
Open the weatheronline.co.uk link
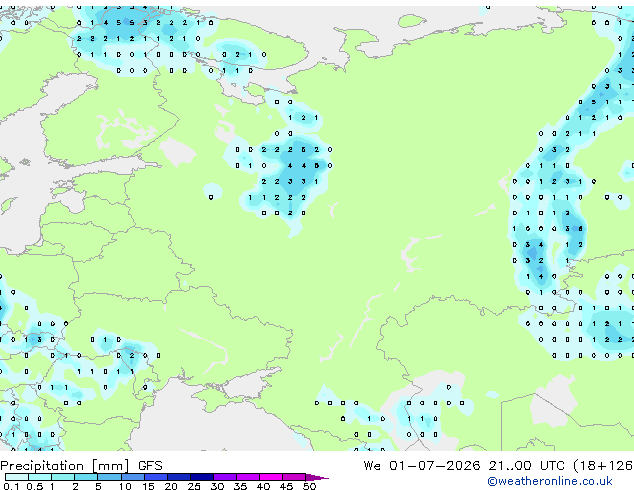(x=550, y=481)
